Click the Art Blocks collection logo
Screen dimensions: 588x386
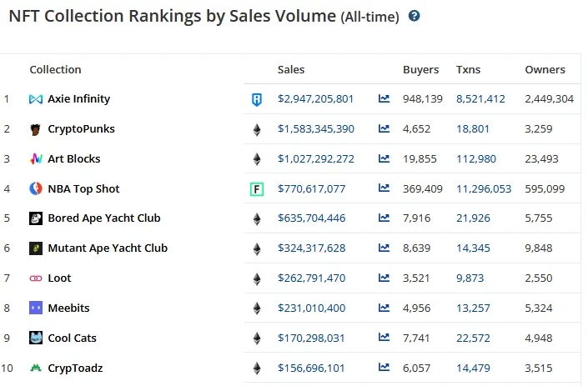[36, 159]
